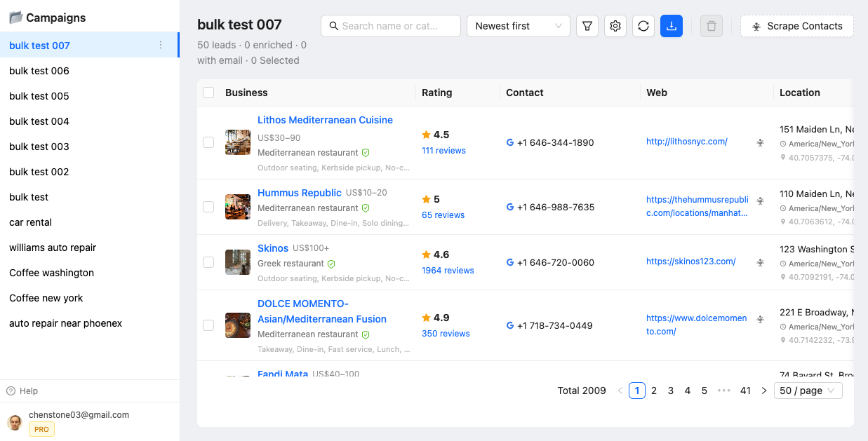Click the user avatar for chenstone03@gmail.com
The width and height of the screenshot is (868, 441).
pyautogui.click(x=15, y=422)
